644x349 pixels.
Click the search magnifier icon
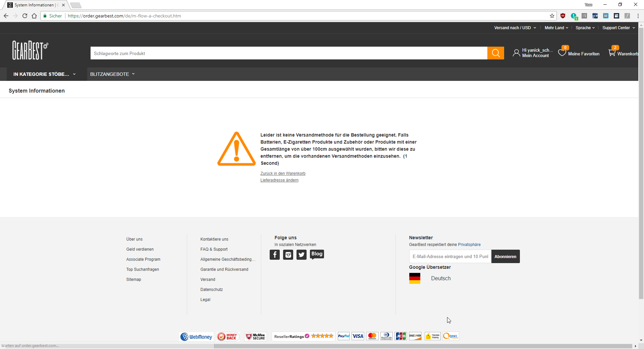click(496, 53)
